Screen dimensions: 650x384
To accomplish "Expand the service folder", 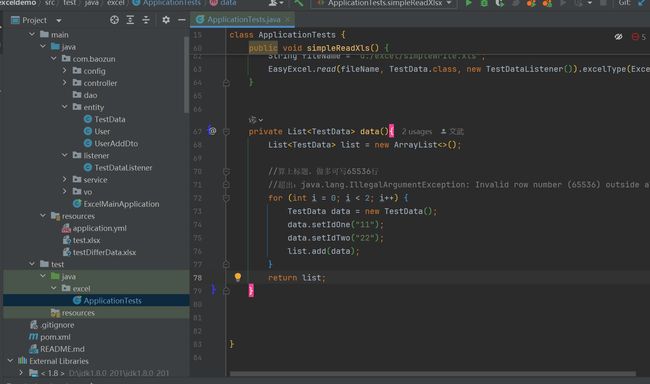I will pos(64,180).
